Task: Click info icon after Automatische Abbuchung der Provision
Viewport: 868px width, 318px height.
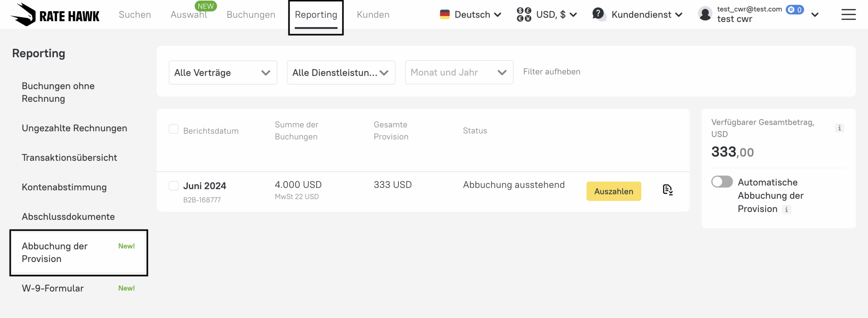Action: pyautogui.click(x=786, y=210)
